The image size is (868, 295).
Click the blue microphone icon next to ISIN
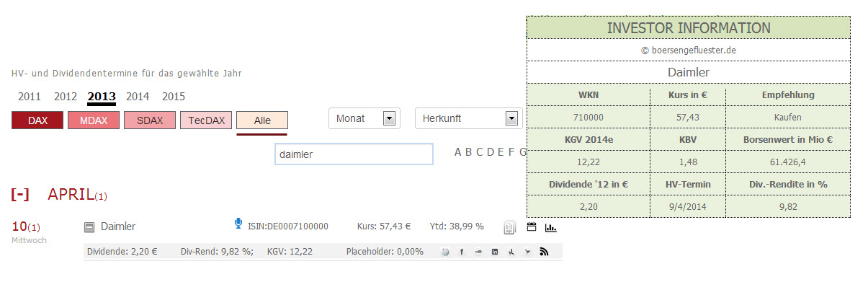(238, 224)
